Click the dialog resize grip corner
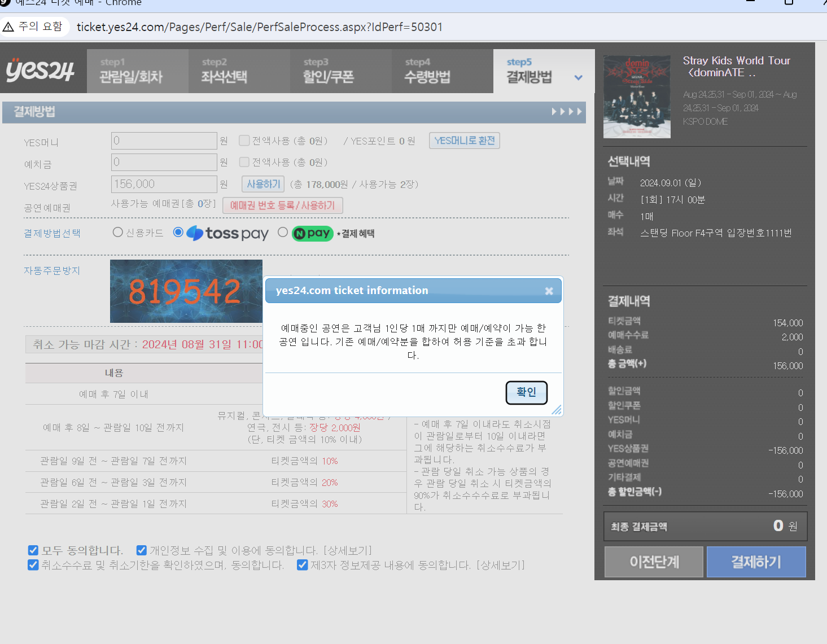The height and width of the screenshot is (644, 827). pyautogui.click(x=557, y=410)
